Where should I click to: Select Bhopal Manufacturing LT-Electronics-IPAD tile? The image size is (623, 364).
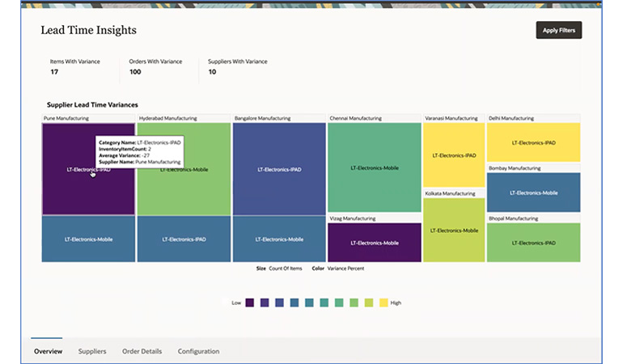click(533, 243)
